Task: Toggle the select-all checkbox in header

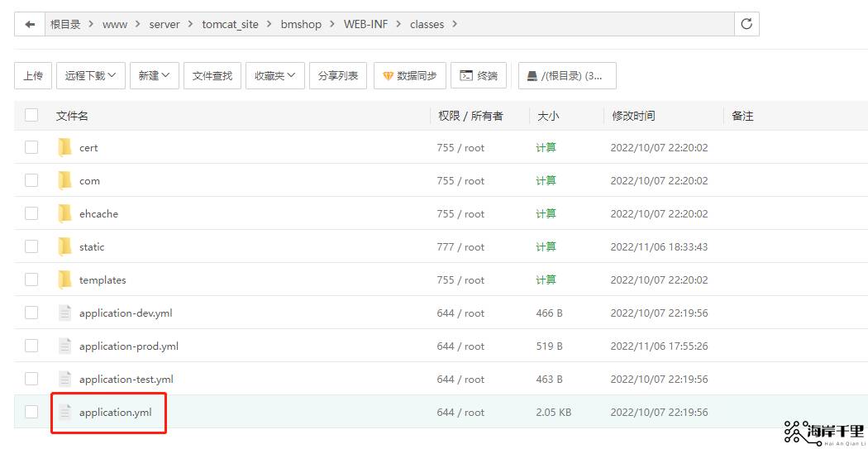Action: point(31,116)
